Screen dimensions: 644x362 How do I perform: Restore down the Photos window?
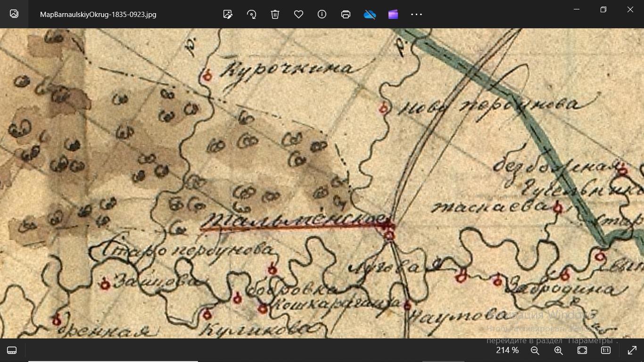pos(603,9)
